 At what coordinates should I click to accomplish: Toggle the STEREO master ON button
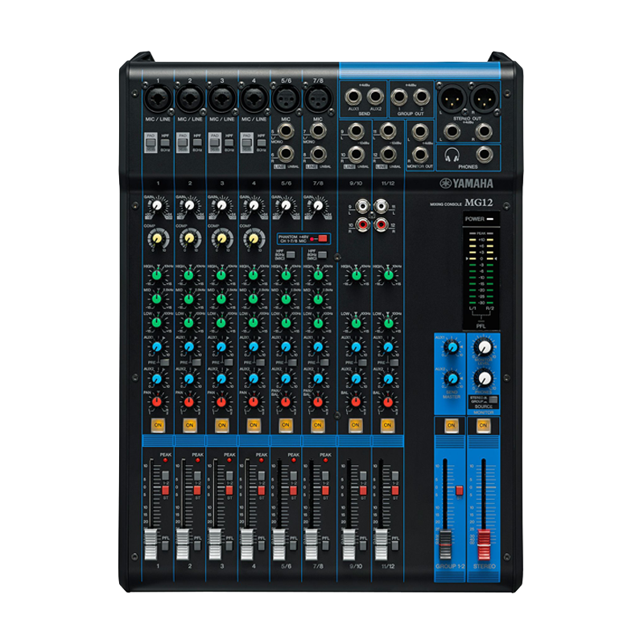(483, 425)
